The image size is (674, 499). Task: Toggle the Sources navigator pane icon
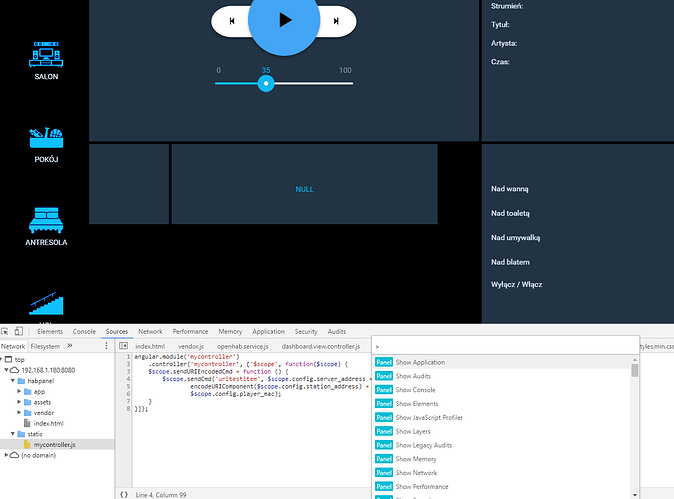point(123,345)
